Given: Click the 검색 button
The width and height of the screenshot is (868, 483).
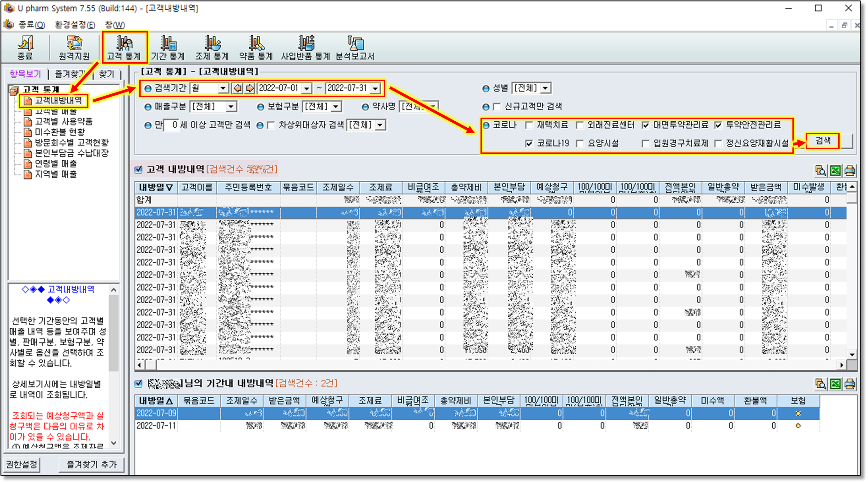Looking at the screenshot, I should (x=823, y=141).
